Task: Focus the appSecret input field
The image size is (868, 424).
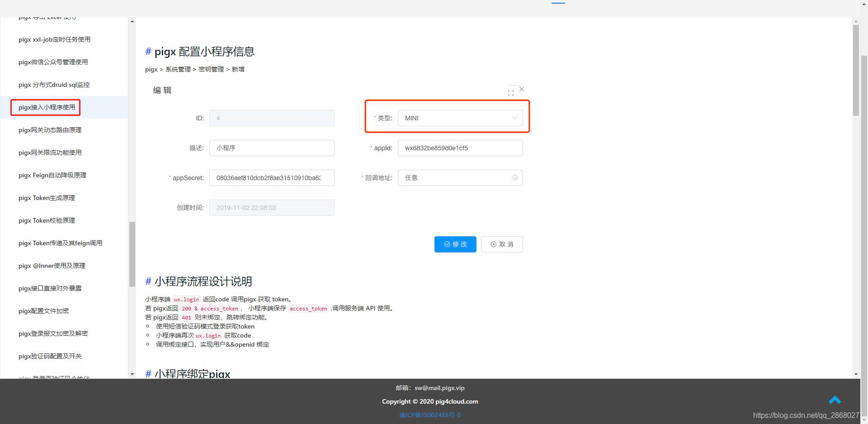Action: [272, 178]
